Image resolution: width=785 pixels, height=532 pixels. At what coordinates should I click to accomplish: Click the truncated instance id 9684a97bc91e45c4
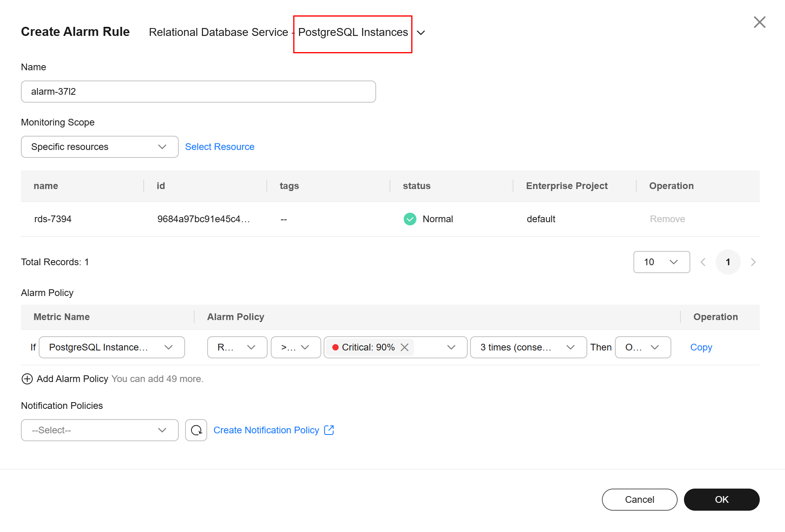click(x=204, y=219)
